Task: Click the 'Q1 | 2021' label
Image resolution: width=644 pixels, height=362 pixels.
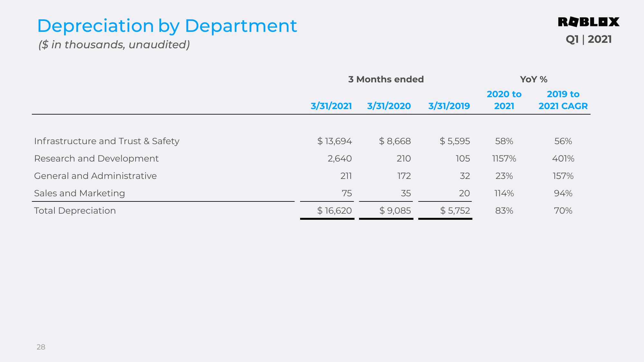Action: tap(589, 39)
